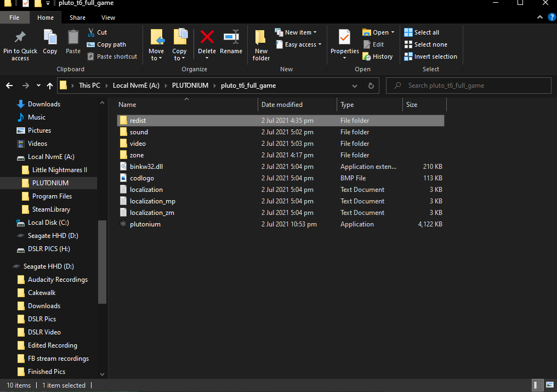Image resolution: width=557 pixels, height=392 pixels.
Task: Click the Edit button in Open group
Action: click(374, 44)
